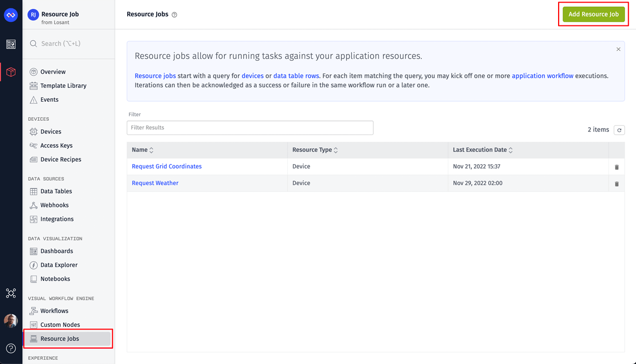Follow the application workflow link
Viewport: 636px width, 364px height.
[543, 76]
